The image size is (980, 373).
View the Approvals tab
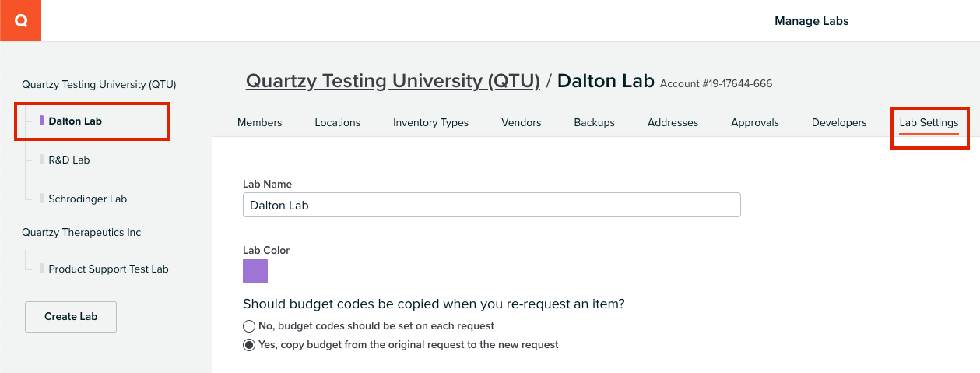[x=755, y=122]
